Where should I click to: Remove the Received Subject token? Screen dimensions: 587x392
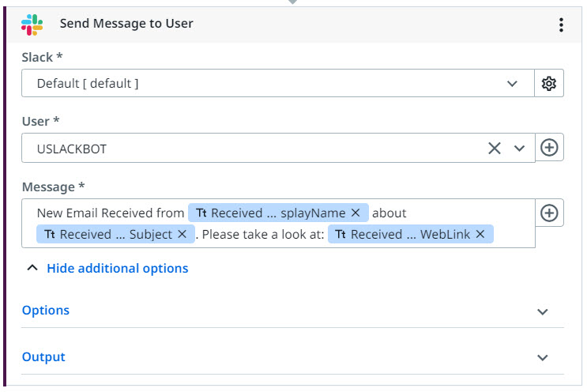coord(182,234)
